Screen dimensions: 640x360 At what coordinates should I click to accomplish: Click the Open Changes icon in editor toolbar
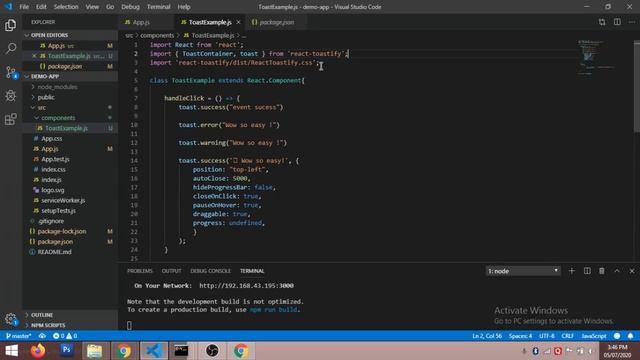coord(602,22)
